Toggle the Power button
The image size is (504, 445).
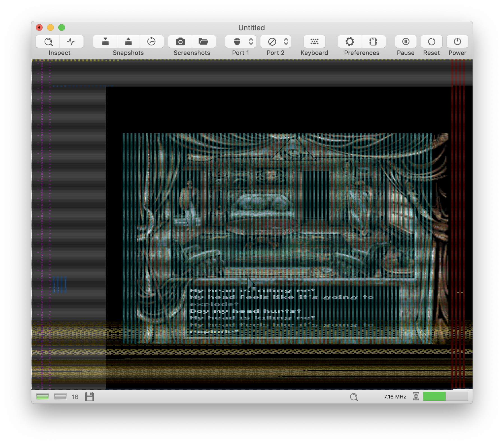[457, 42]
